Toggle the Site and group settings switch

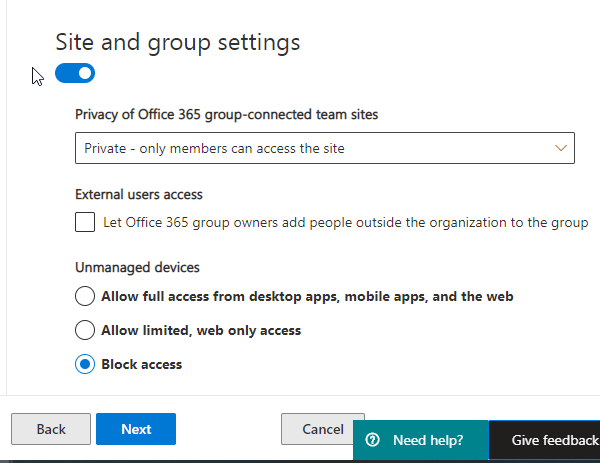75,73
